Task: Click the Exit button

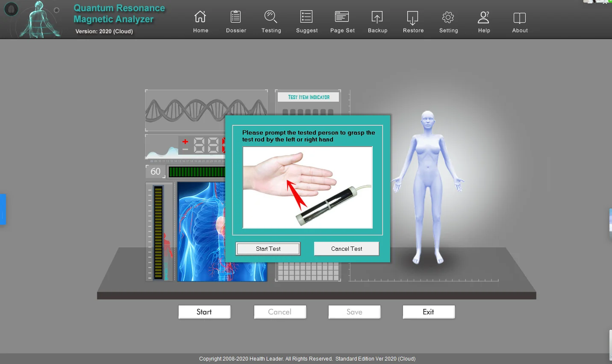Action: tap(429, 312)
